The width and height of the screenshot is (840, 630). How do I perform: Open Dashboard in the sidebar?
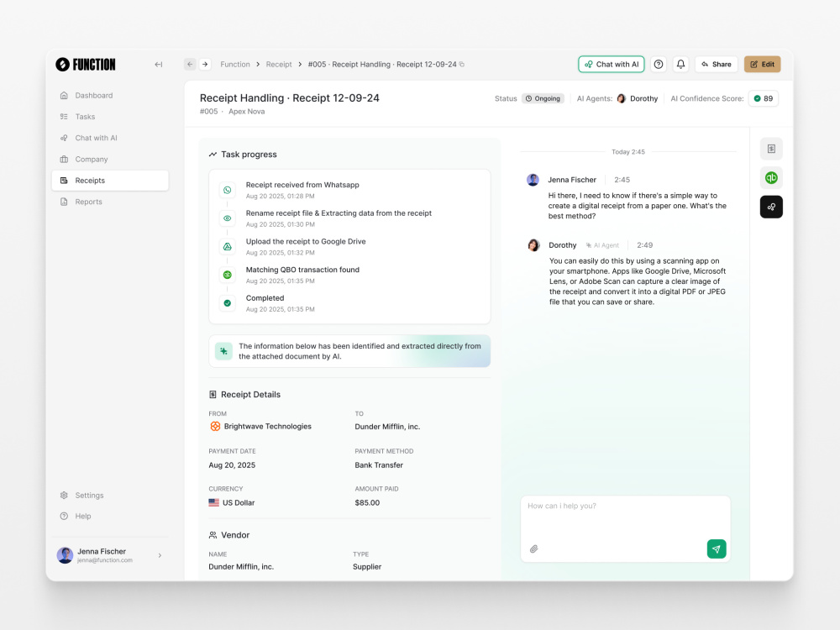click(x=110, y=96)
